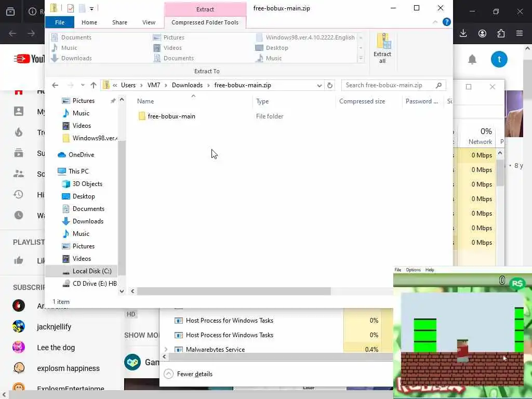Click the search magnifier icon

point(438,85)
